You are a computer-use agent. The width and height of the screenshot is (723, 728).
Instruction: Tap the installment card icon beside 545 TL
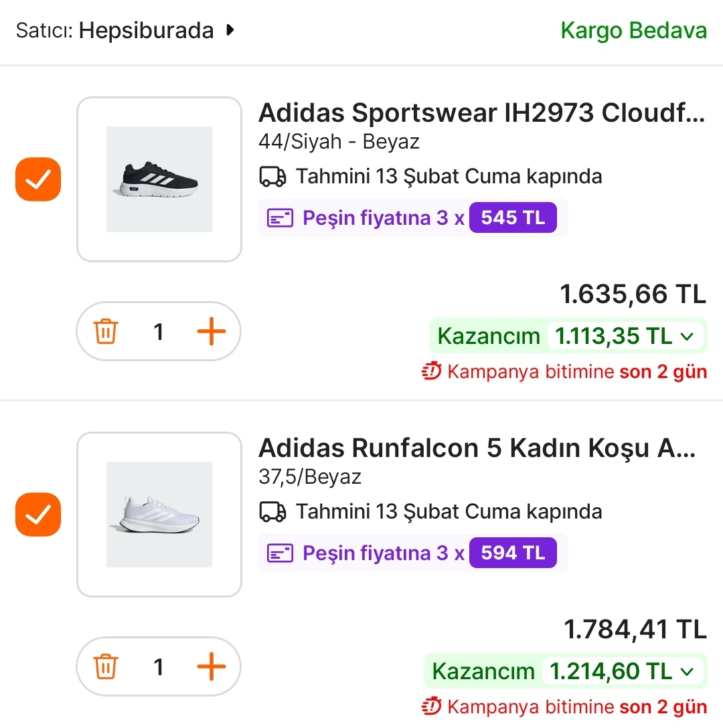tap(280, 218)
